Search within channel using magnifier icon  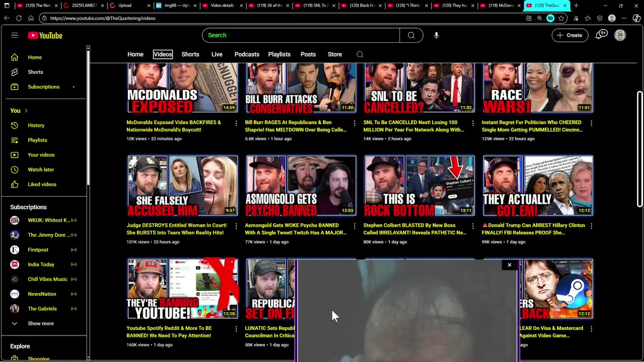click(360, 54)
